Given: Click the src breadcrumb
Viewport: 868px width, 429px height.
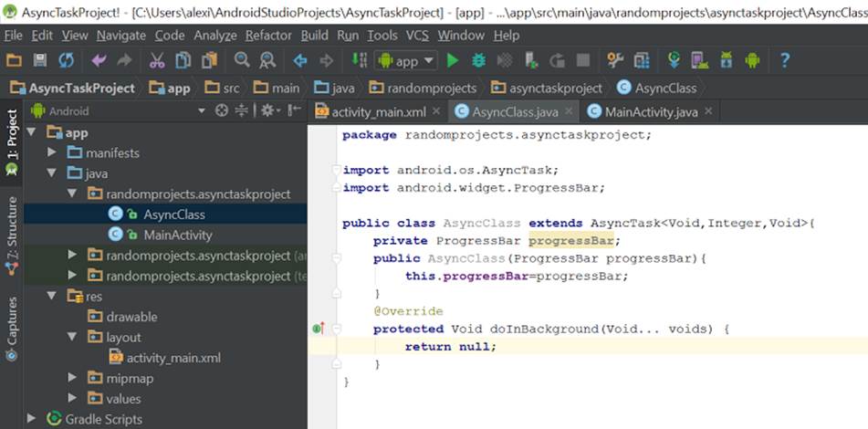Looking at the screenshot, I should pyautogui.click(x=222, y=88).
